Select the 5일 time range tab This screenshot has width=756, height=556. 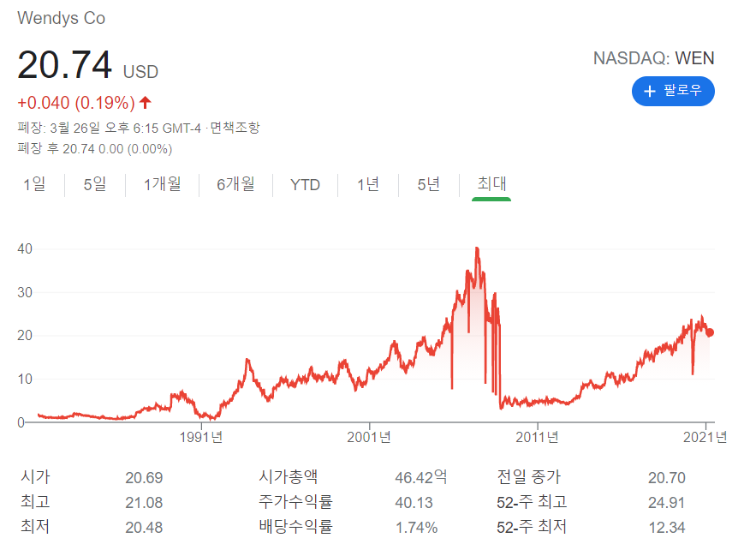coord(94,184)
